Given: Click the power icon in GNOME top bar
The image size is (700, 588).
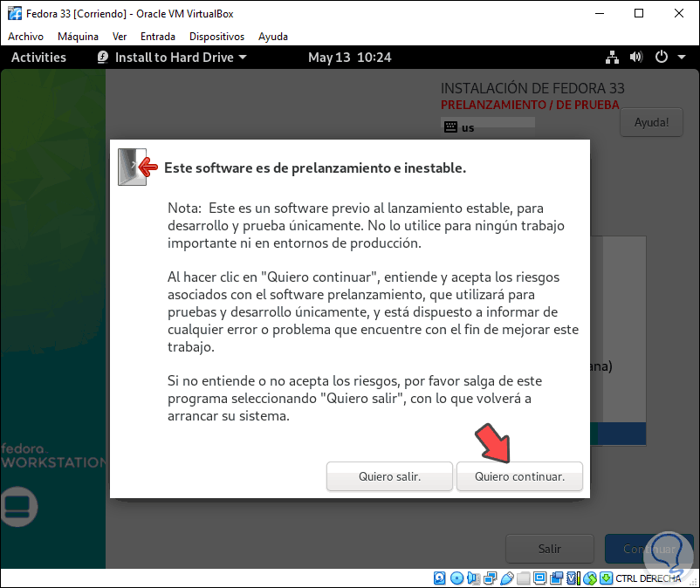Looking at the screenshot, I should [x=662, y=57].
